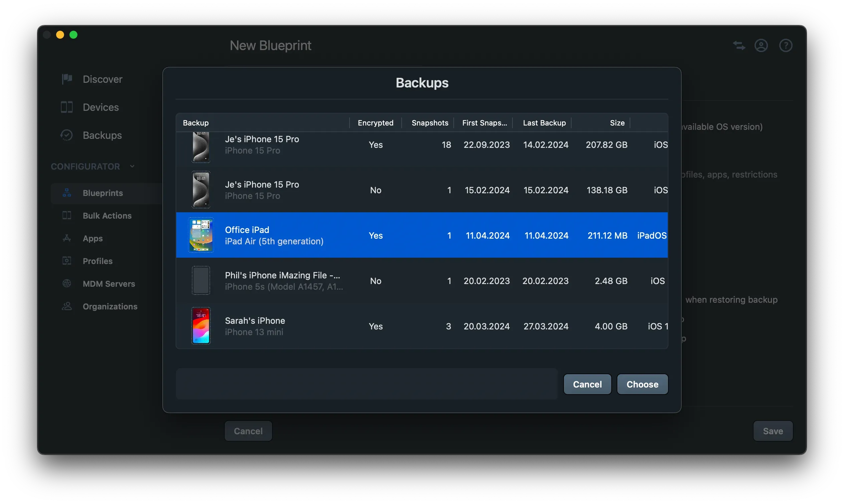This screenshot has width=844, height=504.
Task: Open the Discover section
Action: coord(102,79)
